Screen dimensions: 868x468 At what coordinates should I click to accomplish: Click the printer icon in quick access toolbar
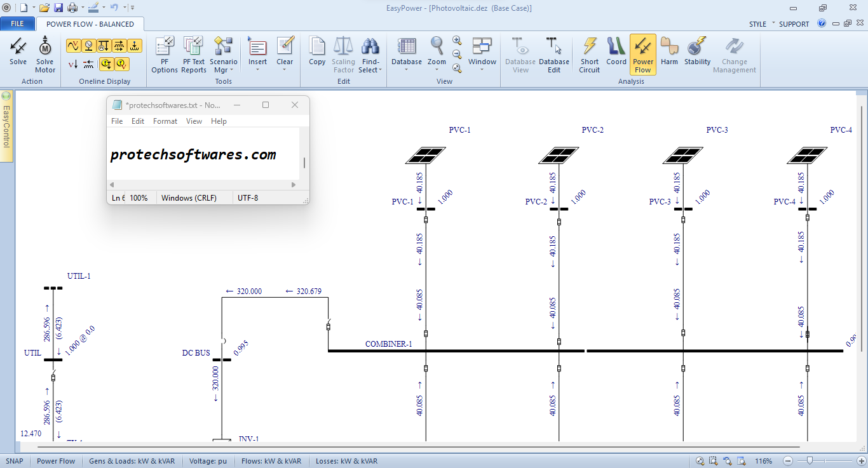[72, 8]
